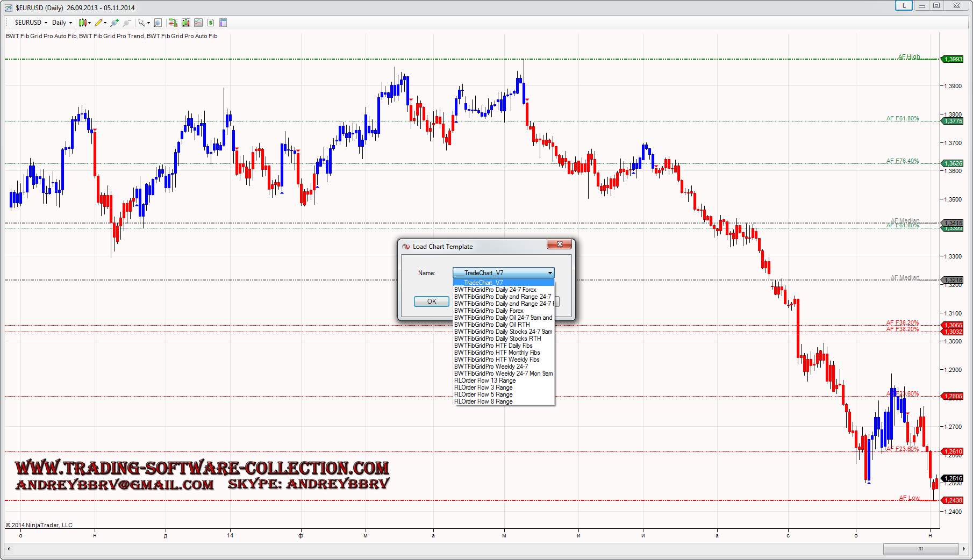Open the chart style candlestick icon
The width and height of the screenshot is (973, 560).
coord(82,23)
